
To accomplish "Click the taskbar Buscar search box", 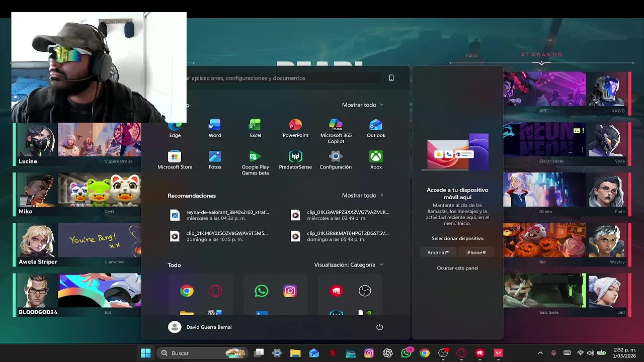I will tap(202, 353).
